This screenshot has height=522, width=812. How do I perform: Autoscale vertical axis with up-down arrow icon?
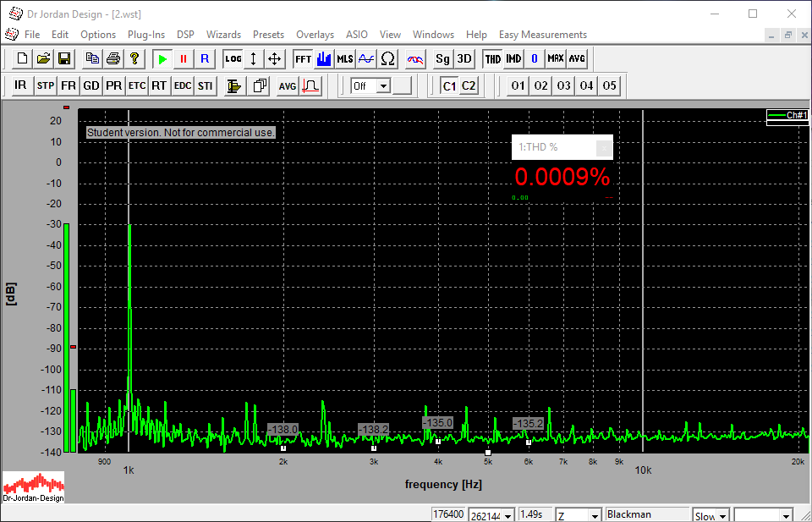point(253,58)
